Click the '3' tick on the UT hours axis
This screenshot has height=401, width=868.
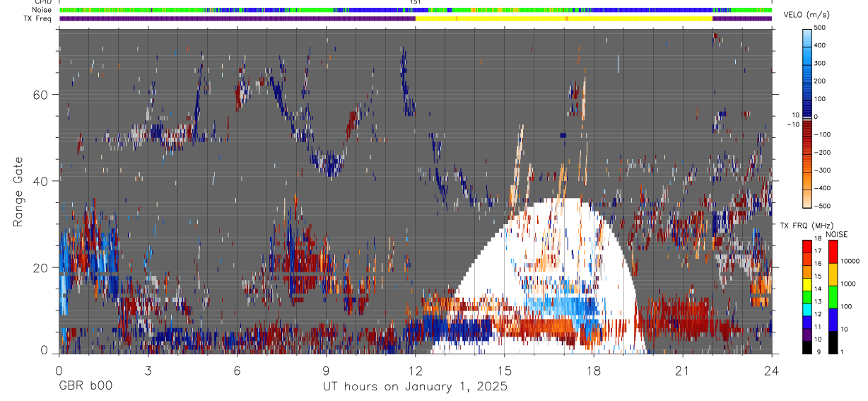[x=148, y=371]
